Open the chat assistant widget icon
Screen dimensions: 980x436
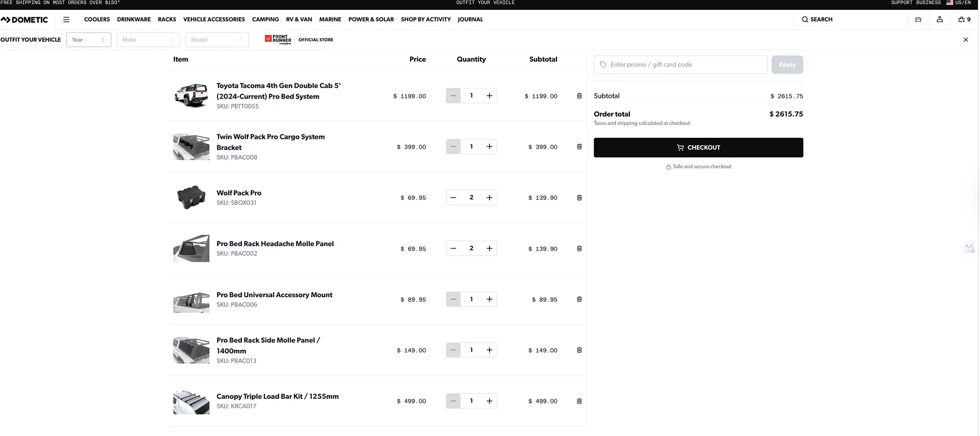click(x=969, y=247)
